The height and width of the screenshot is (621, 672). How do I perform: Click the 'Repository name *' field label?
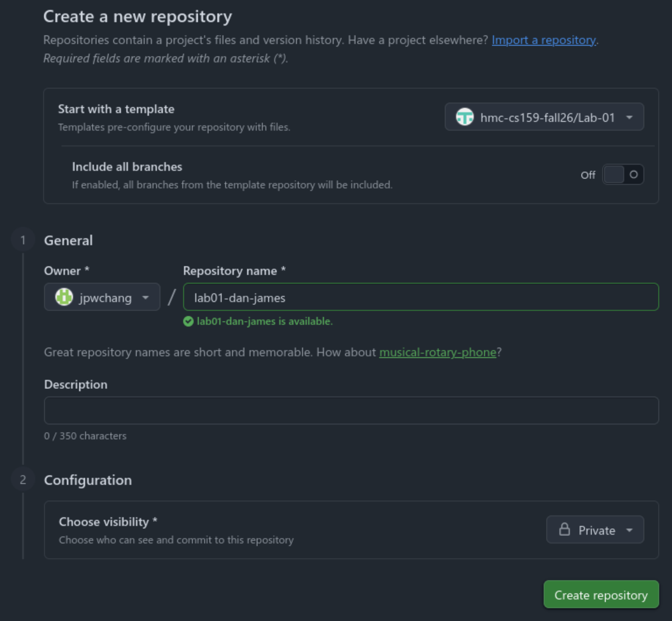tap(234, 271)
